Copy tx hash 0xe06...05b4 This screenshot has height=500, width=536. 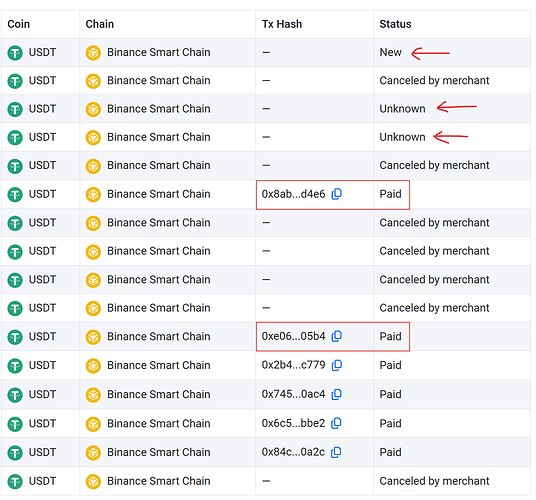[x=337, y=336]
